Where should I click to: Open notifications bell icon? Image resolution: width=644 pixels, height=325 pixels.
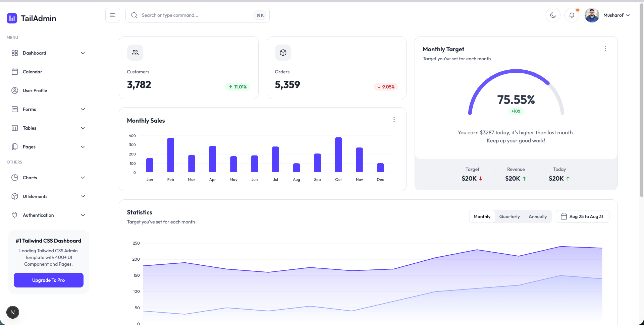(x=572, y=15)
